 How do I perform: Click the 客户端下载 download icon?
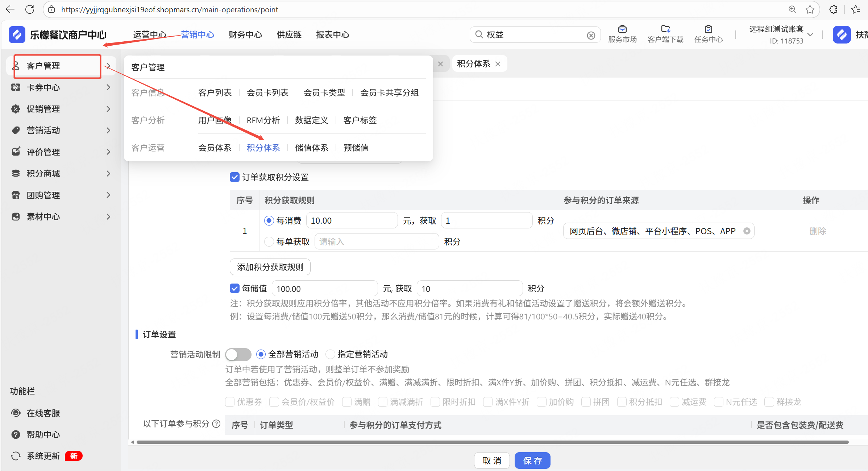pyautogui.click(x=665, y=29)
